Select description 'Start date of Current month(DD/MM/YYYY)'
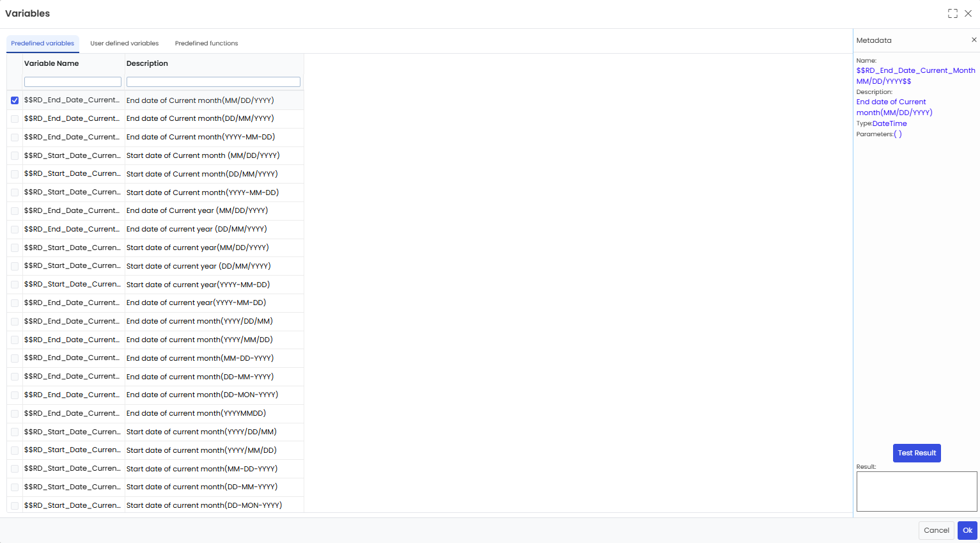 (x=202, y=174)
